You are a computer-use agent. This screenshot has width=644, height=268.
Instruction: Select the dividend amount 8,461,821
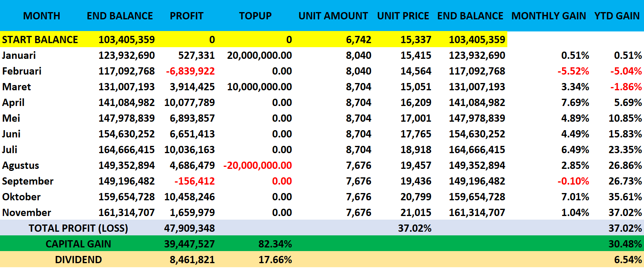point(192,260)
